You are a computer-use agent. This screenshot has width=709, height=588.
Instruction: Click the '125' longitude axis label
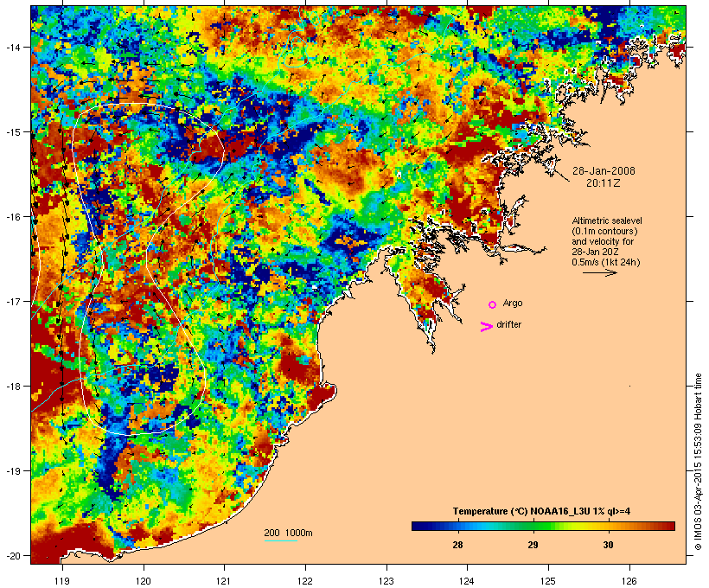(548, 581)
